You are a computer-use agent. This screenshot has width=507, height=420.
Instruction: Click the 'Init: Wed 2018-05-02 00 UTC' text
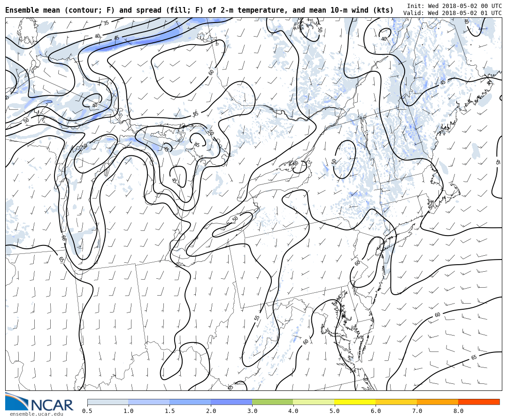pyautogui.click(x=454, y=6)
